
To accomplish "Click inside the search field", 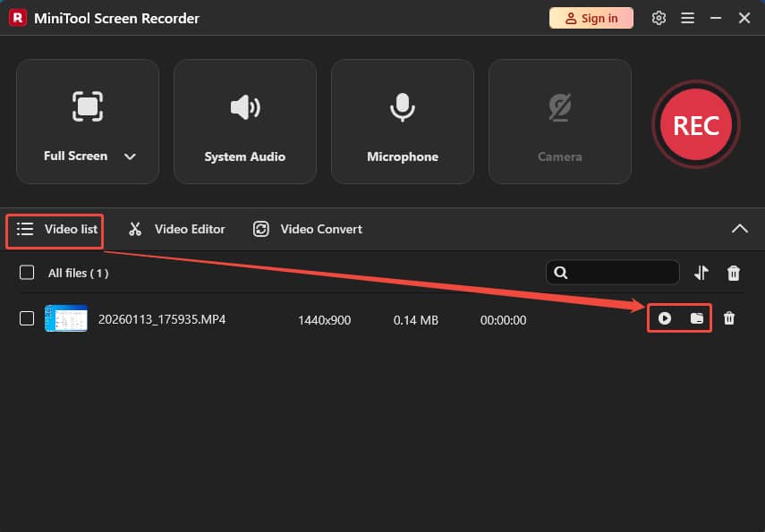I will (617, 273).
